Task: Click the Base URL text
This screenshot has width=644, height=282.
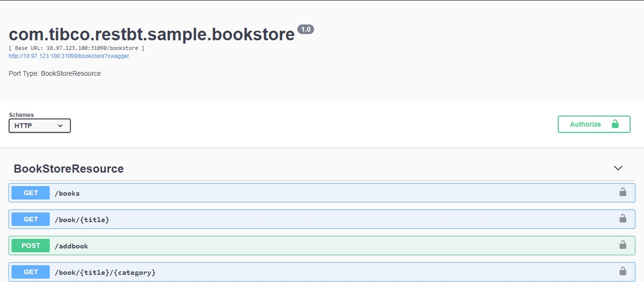Action: [77, 48]
